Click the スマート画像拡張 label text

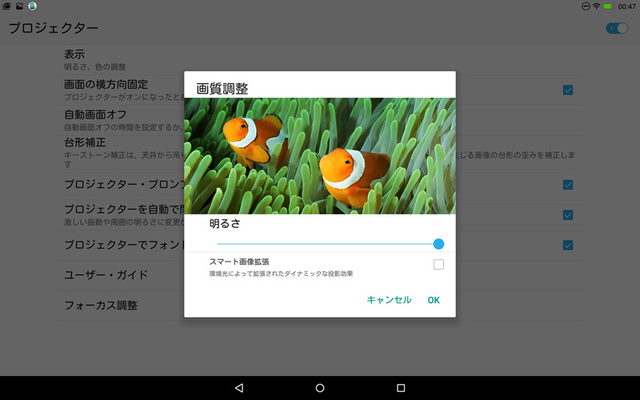pos(239,262)
